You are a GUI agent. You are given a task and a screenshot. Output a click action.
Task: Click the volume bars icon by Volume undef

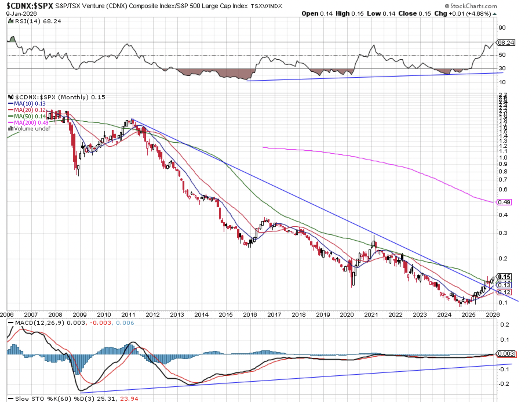click(11, 128)
